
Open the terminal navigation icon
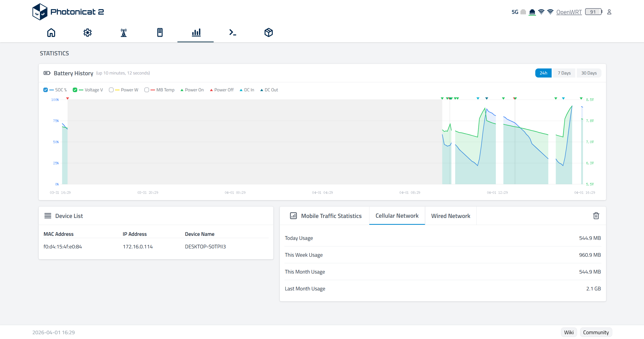coord(232,32)
